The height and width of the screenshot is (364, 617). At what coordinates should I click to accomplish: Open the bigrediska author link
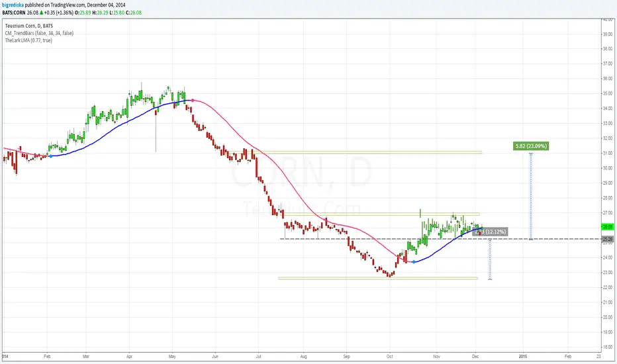(x=13, y=5)
